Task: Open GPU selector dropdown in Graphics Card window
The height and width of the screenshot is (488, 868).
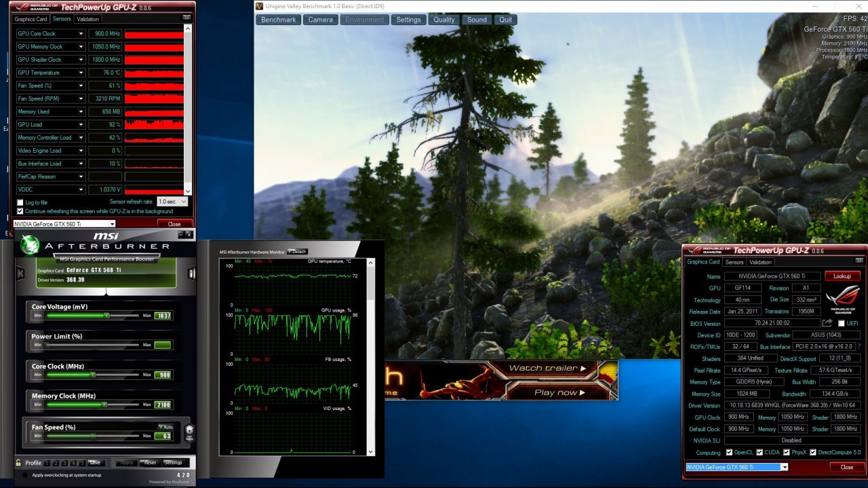Action: coord(737,467)
